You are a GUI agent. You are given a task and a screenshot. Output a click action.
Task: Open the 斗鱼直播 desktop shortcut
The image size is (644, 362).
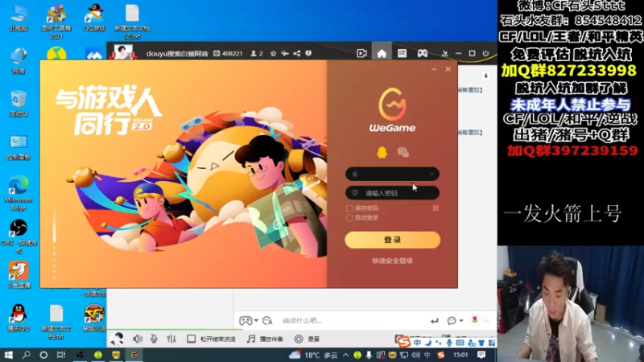pos(18,275)
